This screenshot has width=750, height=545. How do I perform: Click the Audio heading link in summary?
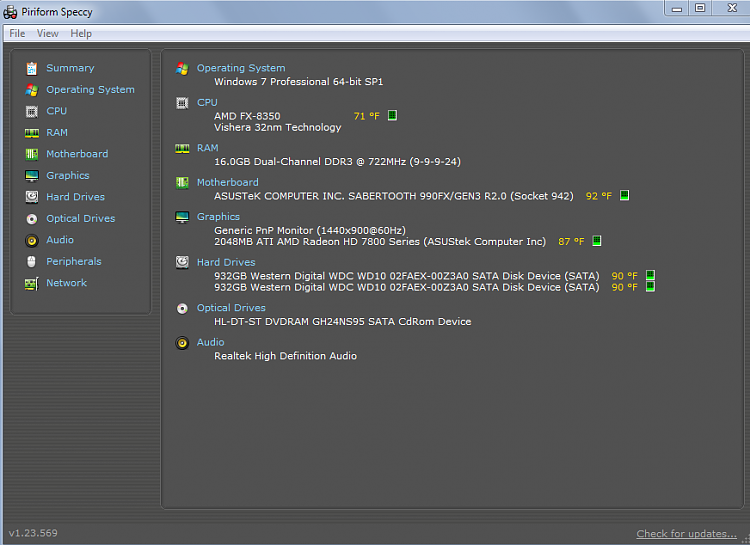click(x=210, y=342)
